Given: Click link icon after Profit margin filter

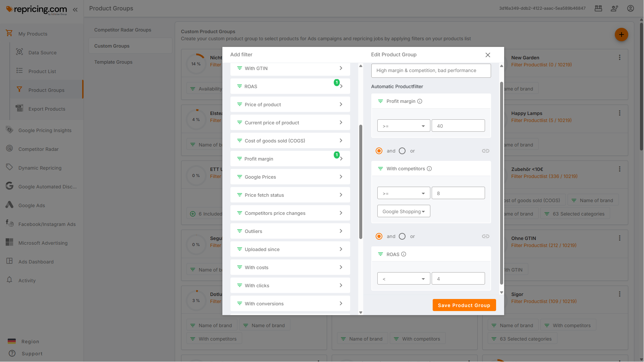Looking at the screenshot, I should click(x=485, y=151).
